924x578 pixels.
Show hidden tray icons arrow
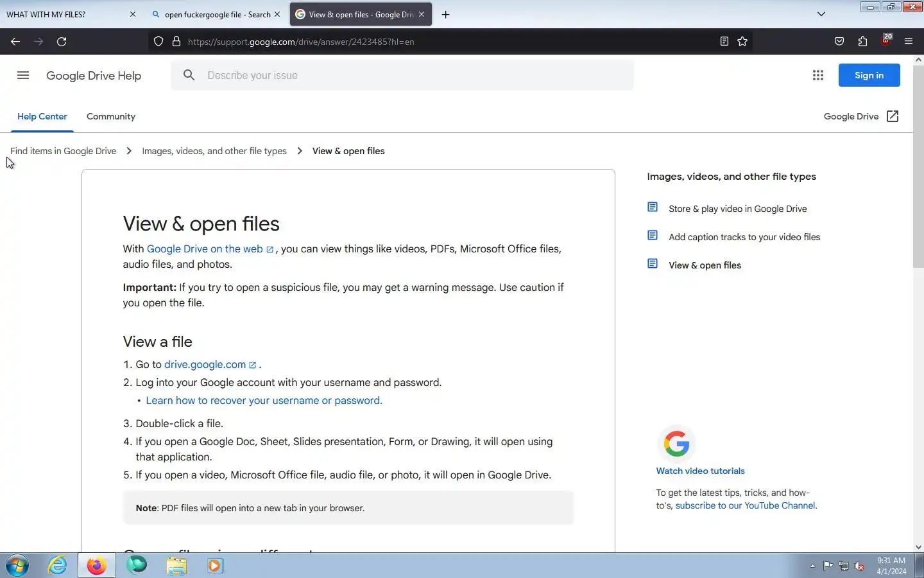click(x=812, y=566)
